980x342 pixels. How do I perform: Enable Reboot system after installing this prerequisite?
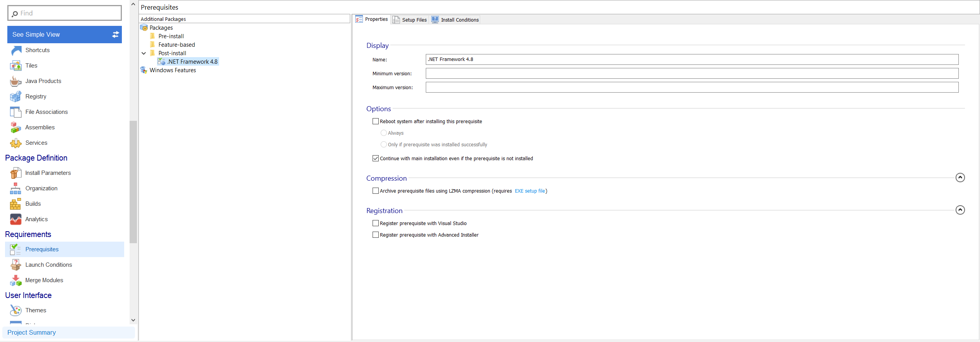[376, 121]
